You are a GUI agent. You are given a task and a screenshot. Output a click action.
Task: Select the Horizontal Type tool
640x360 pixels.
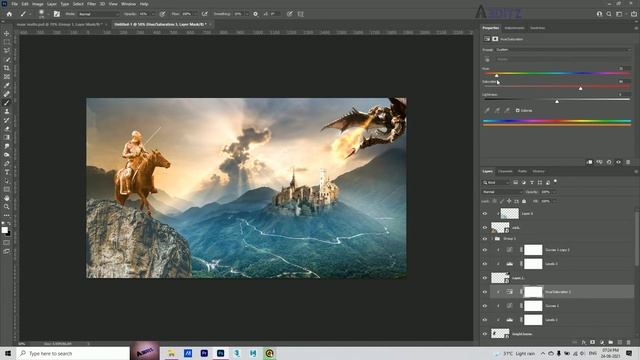7,172
